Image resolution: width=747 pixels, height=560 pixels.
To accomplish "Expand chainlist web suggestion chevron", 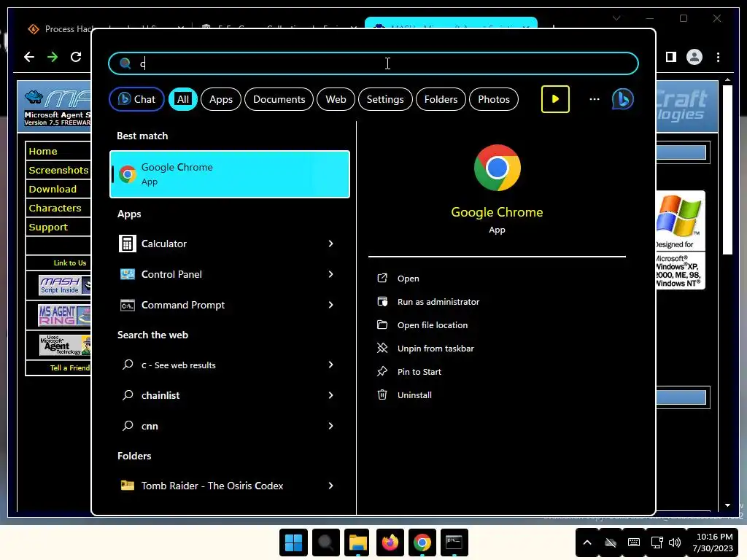I will [x=330, y=395].
